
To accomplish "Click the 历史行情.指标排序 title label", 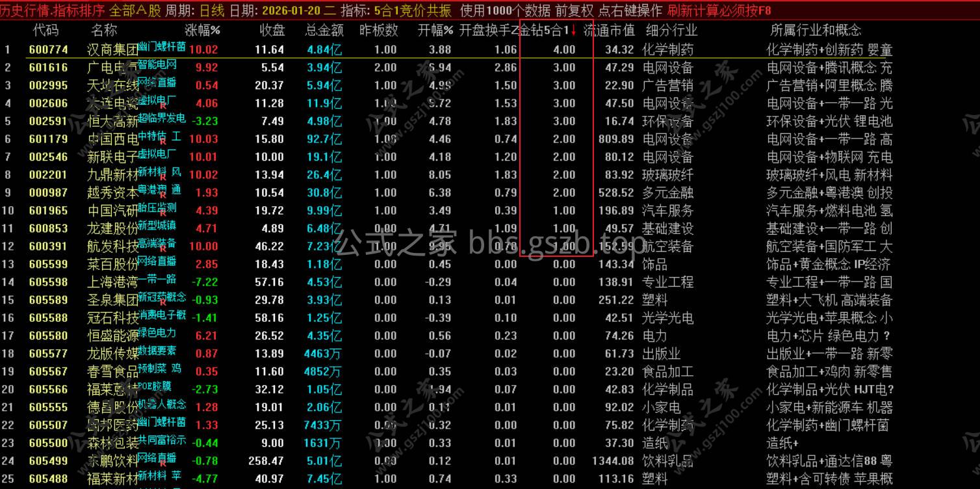I will [53, 10].
